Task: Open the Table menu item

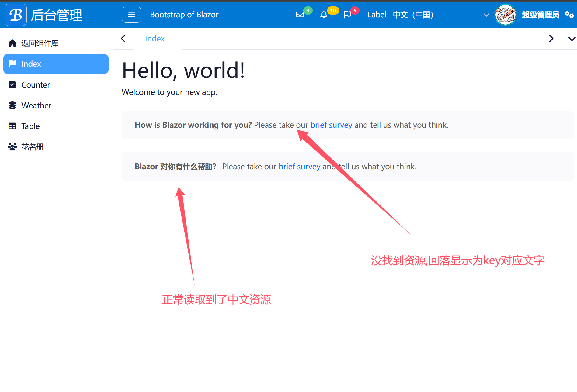Action: tap(56, 126)
